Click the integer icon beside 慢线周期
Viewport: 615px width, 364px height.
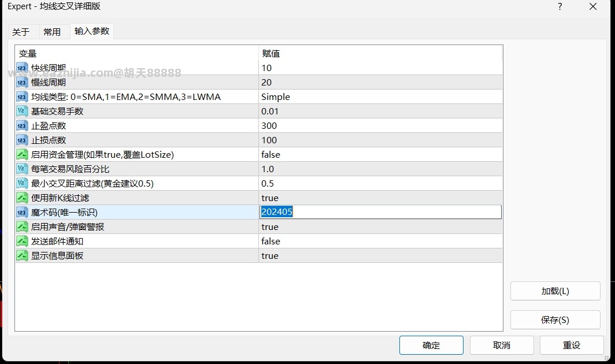[22, 83]
